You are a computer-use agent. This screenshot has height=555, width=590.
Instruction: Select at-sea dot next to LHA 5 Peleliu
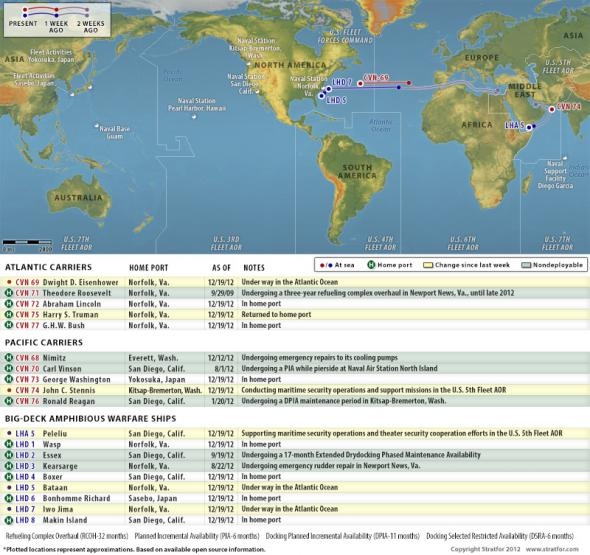[x=9, y=433]
